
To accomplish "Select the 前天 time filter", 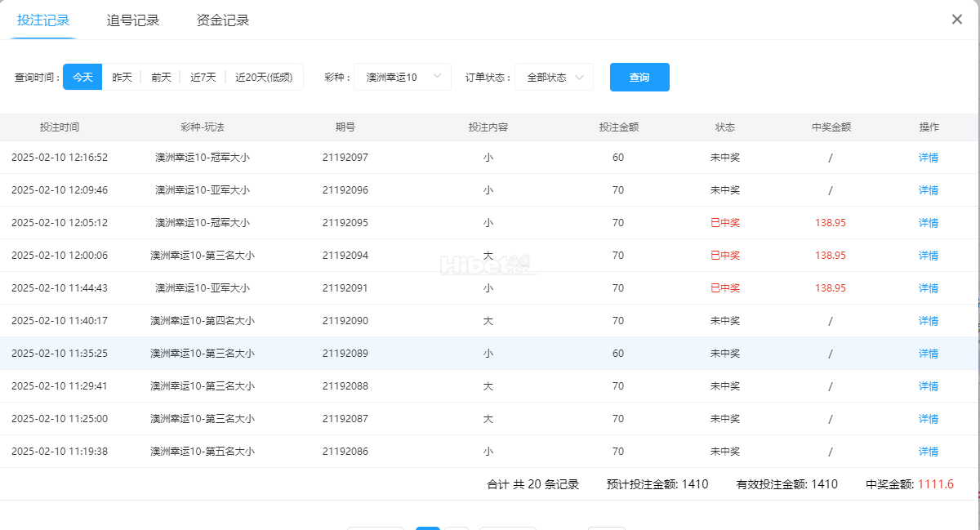I will (x=161, y=77).
